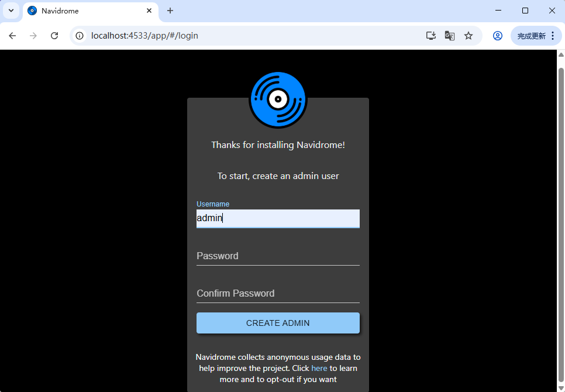
Task: Go back with the browser back arrow
Action: pyautogui.click(x=12, y=36)
